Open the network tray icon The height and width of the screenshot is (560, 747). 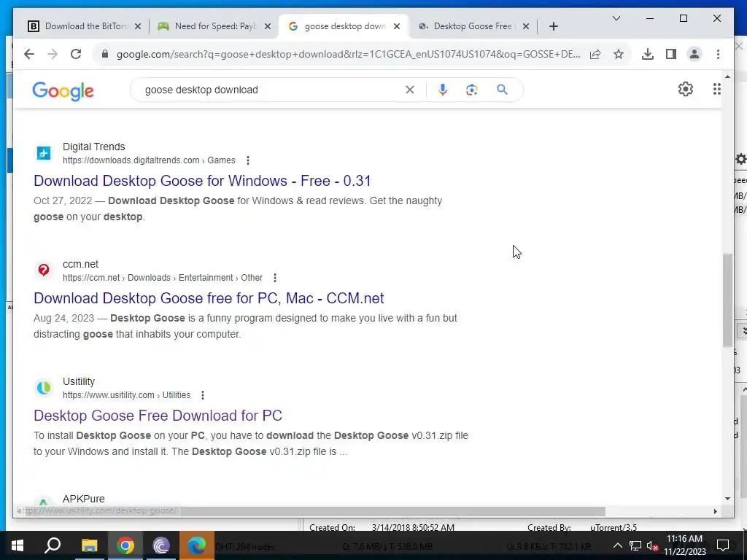coord(635,545)
